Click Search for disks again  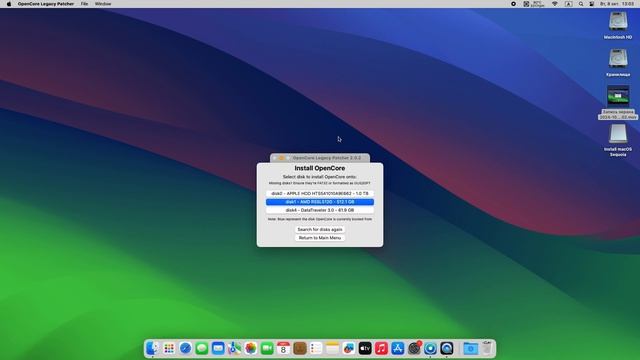(x=320, y=229)
